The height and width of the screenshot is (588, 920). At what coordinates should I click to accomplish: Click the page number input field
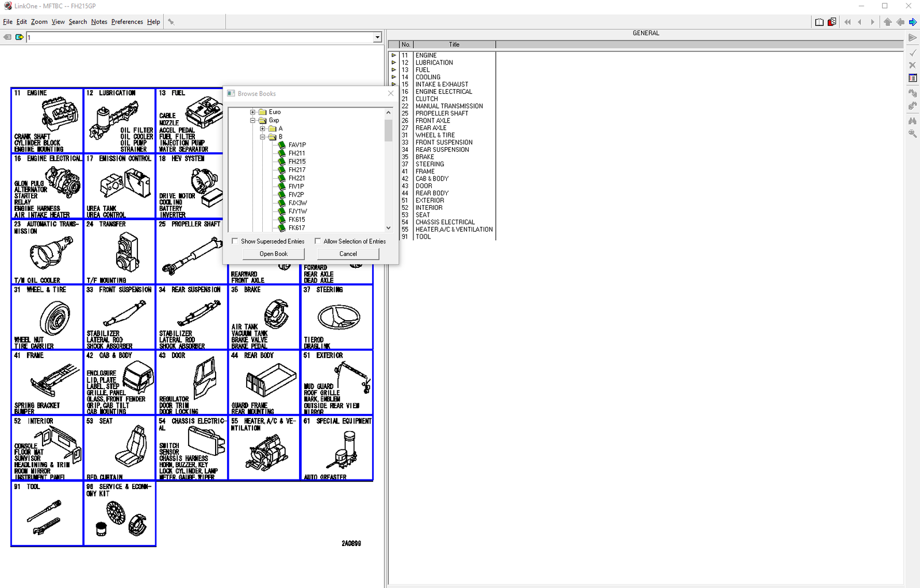coord(200,37)
